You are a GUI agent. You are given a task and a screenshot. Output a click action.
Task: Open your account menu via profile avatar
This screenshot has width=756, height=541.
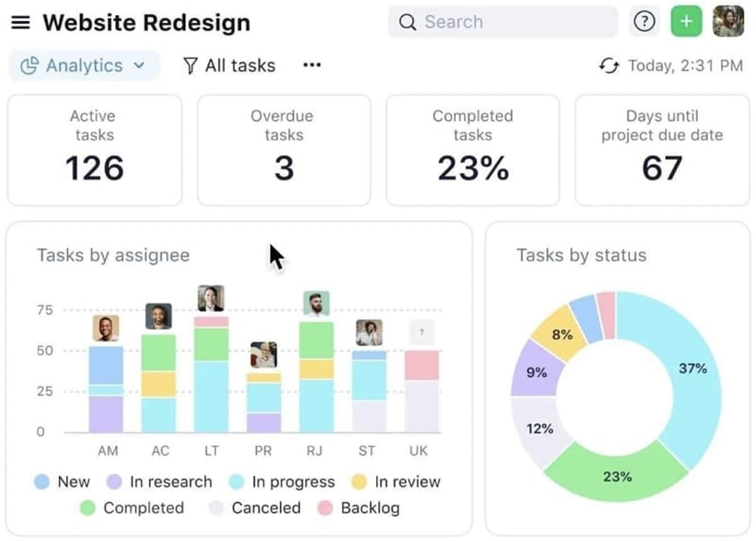[728, 22]
